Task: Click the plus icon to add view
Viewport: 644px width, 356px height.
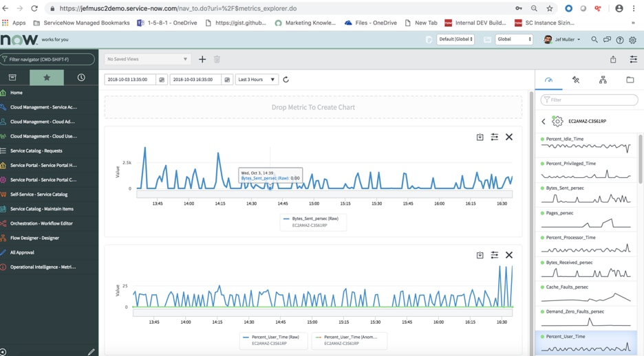Action: [202, 60]
